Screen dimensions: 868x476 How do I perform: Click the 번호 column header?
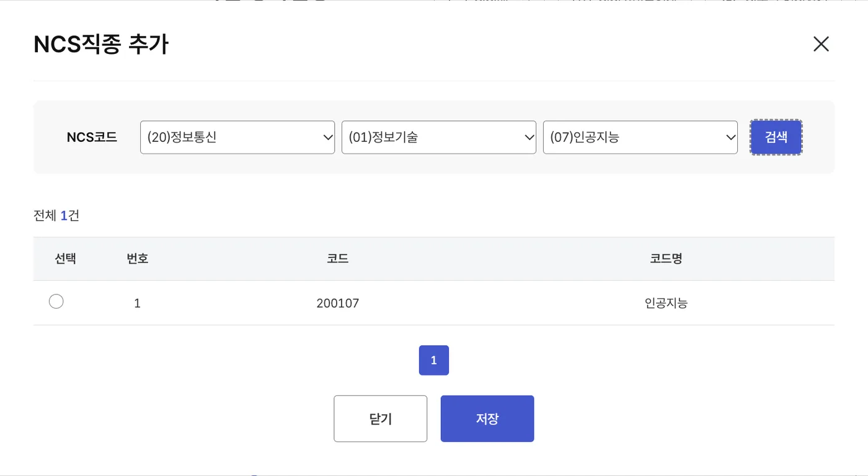pyautogui.click(x=138, y=258)
